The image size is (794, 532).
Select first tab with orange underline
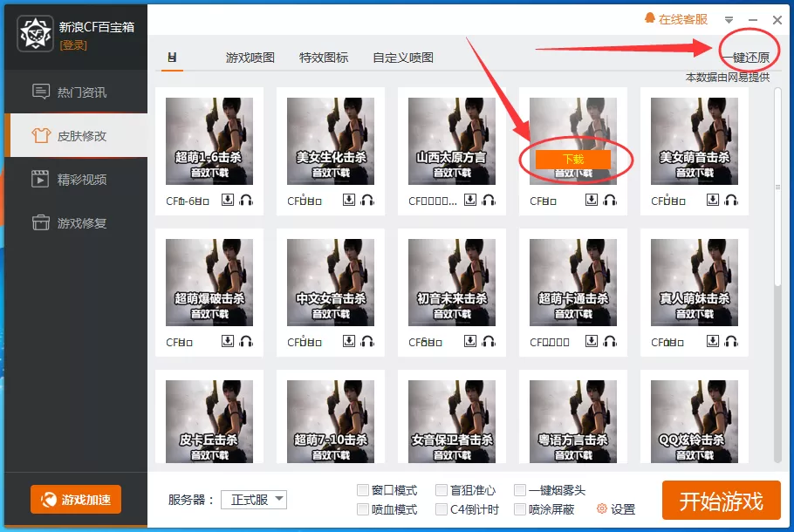[172, 58]
